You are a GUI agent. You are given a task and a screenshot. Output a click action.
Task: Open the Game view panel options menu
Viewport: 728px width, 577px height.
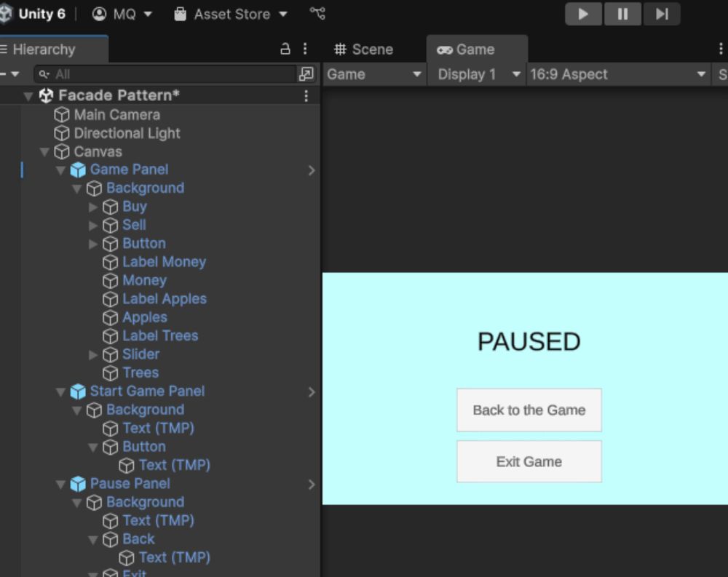point(721,49)
